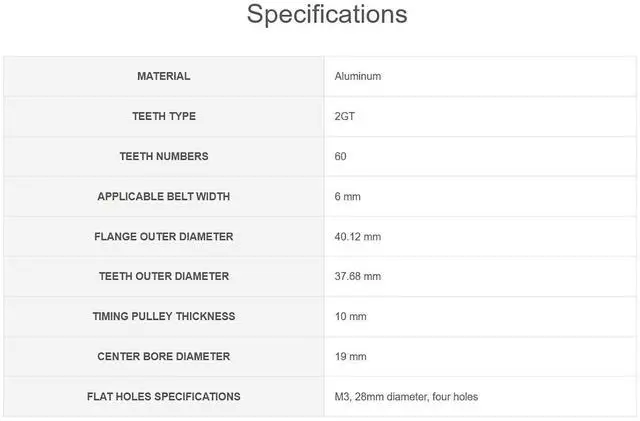Select CENTER BORE DIAMETER label
This screenshot has width=640, height=421.
[x=164, y=356]
